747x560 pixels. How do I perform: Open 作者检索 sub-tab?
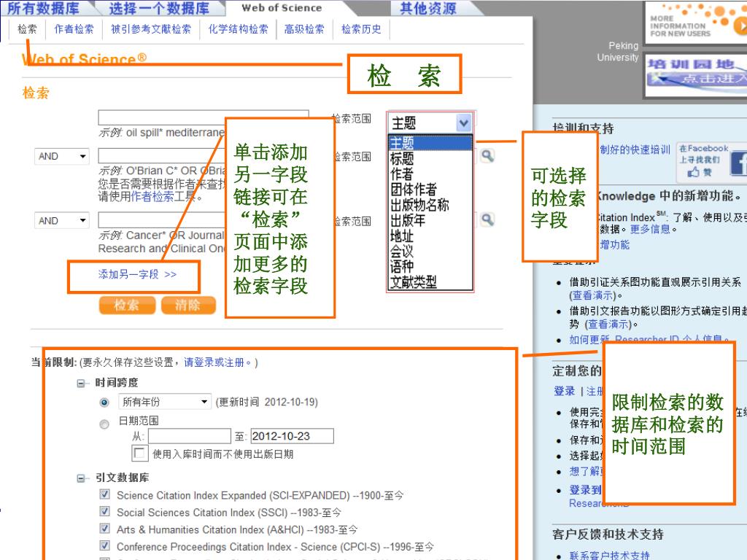(74, 29)
